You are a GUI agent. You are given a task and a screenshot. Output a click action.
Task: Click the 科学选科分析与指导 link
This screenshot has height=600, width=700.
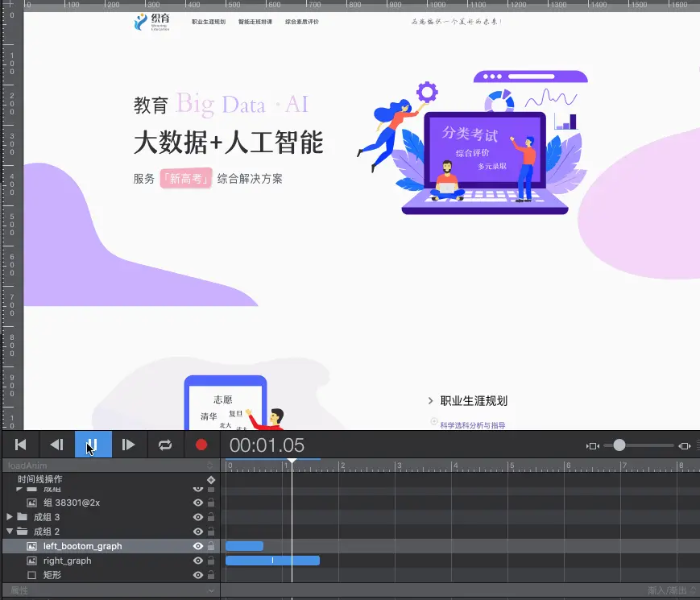click(x=473, y=425)
